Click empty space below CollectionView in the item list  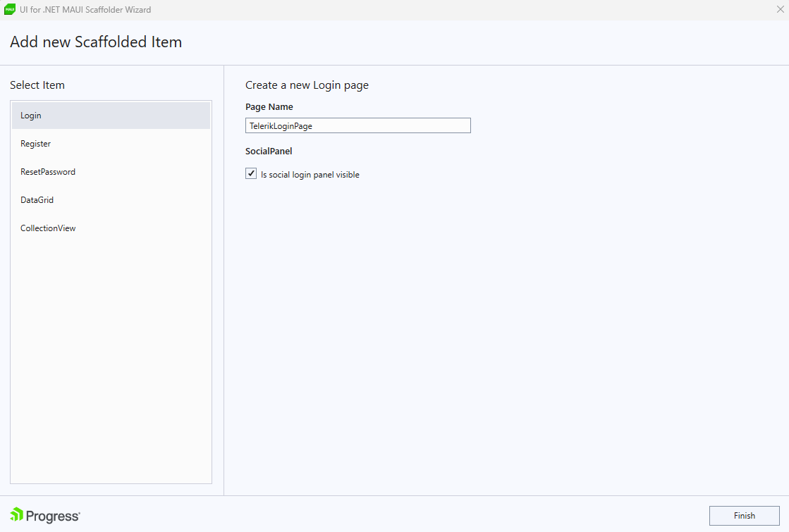(x=111, y=317)
